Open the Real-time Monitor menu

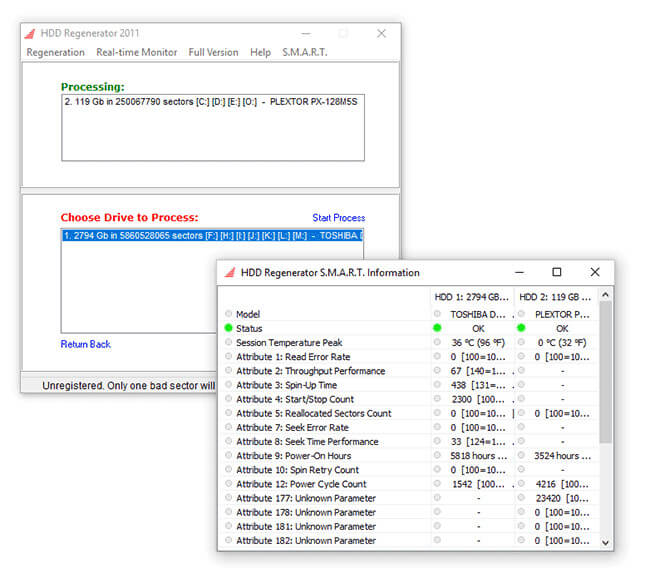point(136,52)
